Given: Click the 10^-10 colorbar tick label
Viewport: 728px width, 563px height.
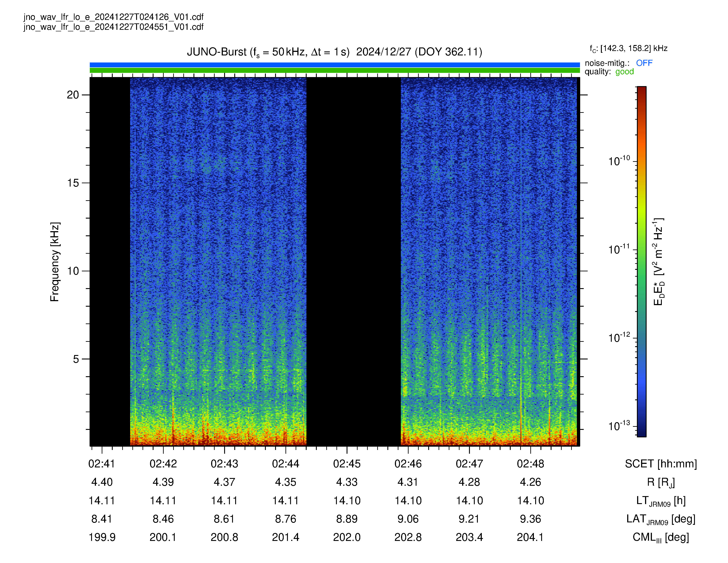Looking at the screenshot, I should (619, 161).
